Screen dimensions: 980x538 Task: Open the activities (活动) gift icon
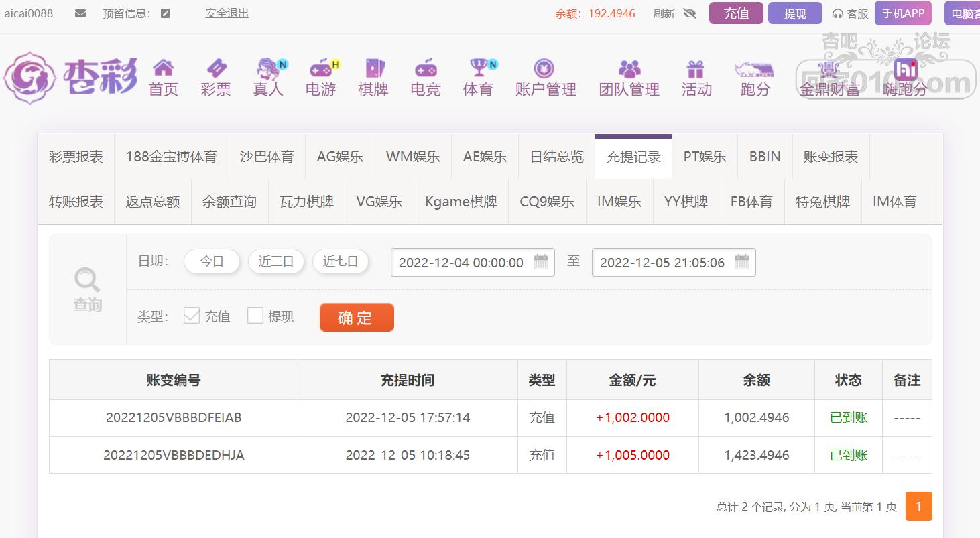point(696,68)
